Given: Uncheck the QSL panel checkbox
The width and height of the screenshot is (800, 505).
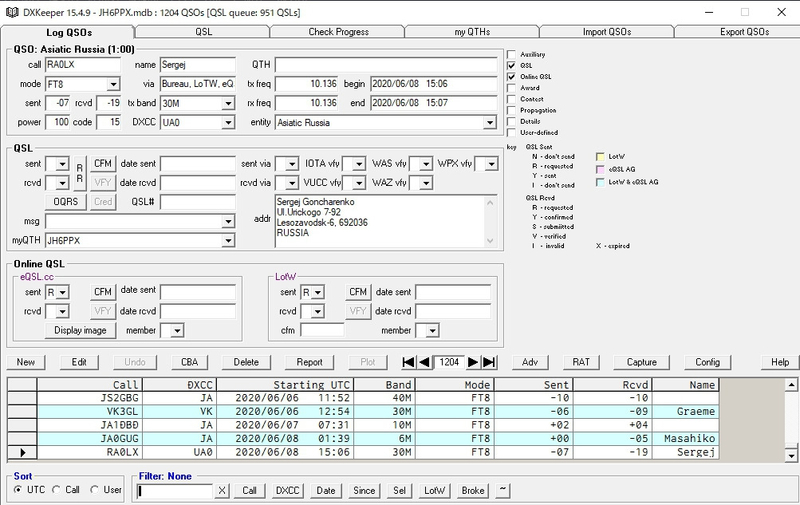Looking at the screenshot, I should pyautogui.click(x=511, y=65).
